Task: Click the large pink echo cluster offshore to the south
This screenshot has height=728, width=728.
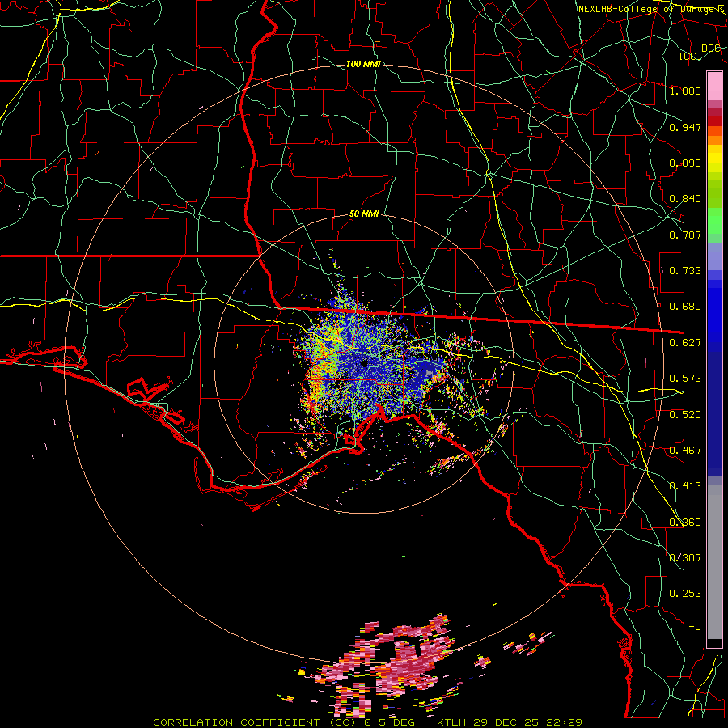Action: [387, 667]
